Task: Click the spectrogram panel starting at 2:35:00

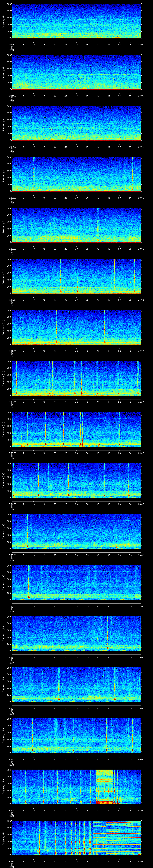Action: coord(76,531)
